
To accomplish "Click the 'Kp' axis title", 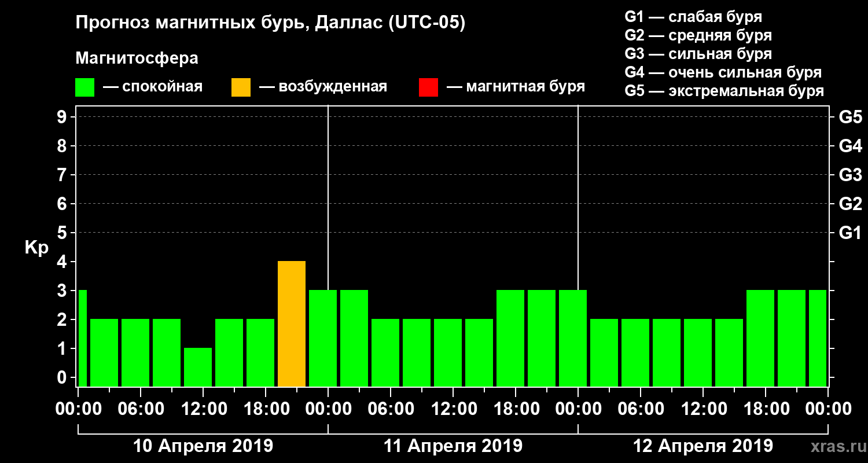I will coord(36,248).
